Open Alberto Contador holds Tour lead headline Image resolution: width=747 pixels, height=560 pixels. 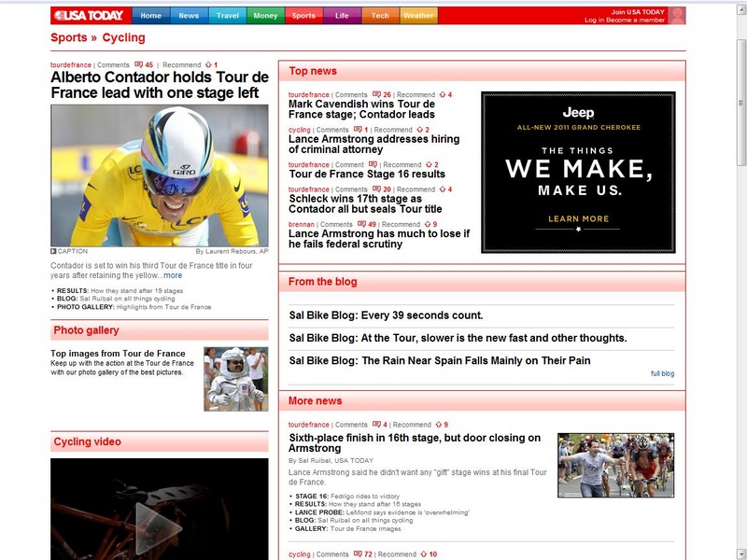160,85
